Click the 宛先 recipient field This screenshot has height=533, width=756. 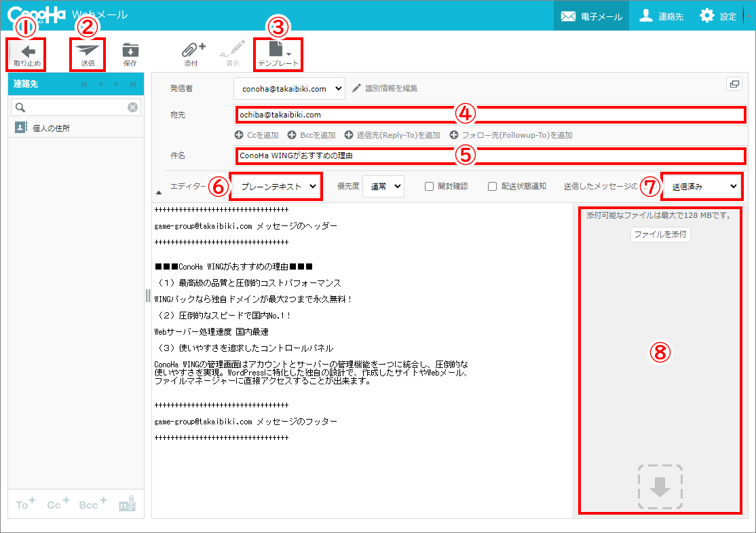pos(491,115)
